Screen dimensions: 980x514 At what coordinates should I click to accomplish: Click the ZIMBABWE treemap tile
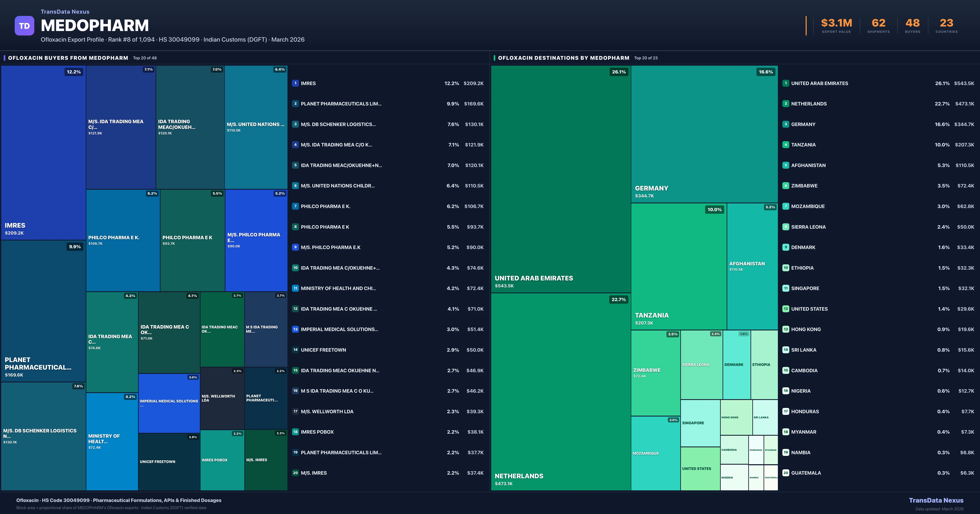coord(656,373)
